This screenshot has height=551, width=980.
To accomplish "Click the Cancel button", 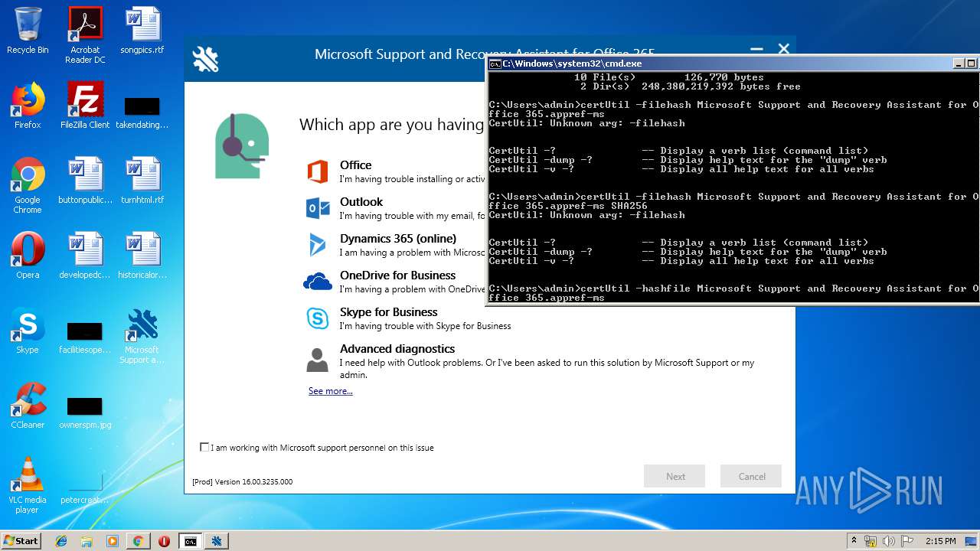I will pos(751,476).
